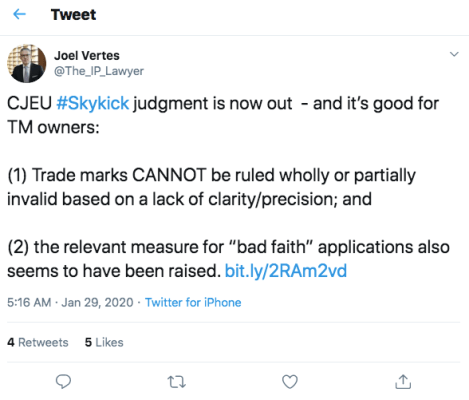
Task: Select the CJEU judgment opening sentence
Action: [223, 115]
